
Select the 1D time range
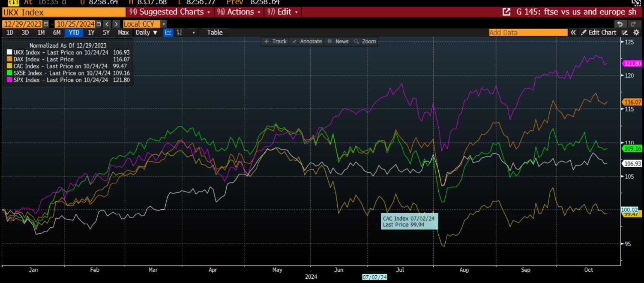pos(9,33)
